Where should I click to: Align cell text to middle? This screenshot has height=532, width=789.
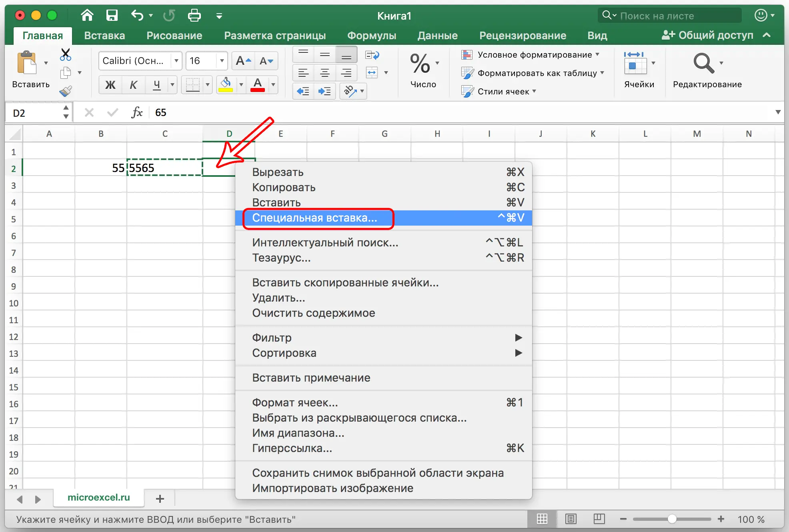pyautogui.click(x=325, y=54)
